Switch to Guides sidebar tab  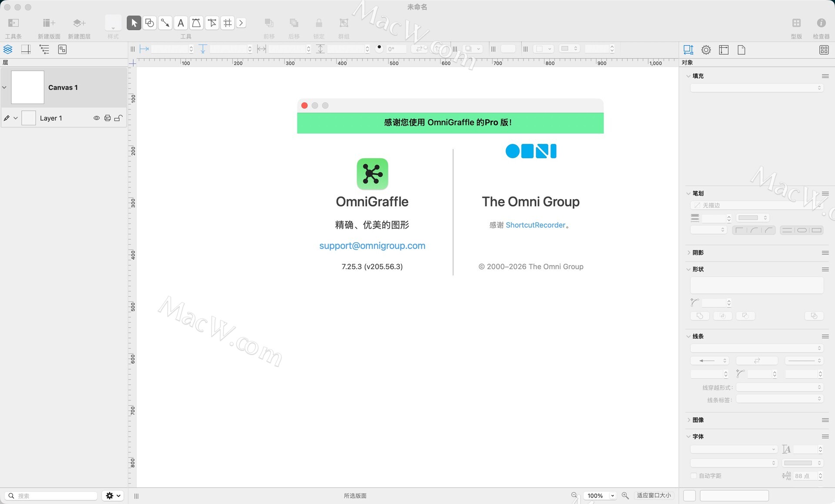pyautogui.click(x=26, y=49)
